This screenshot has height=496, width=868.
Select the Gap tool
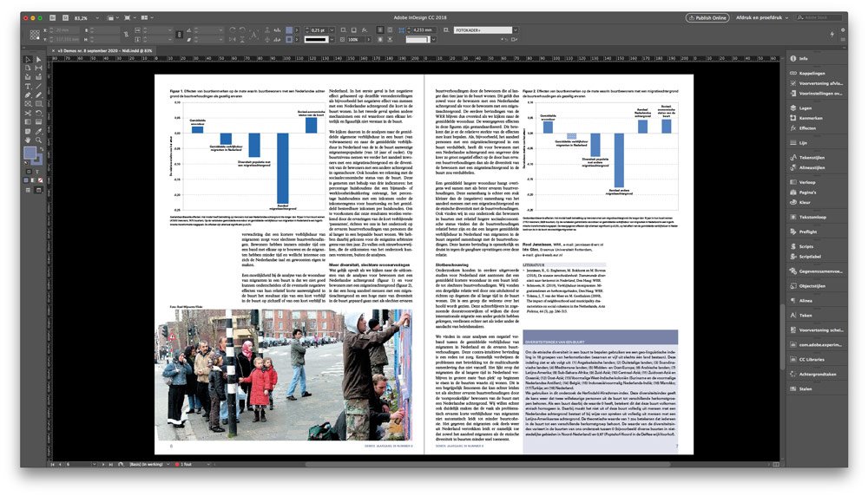point(38,68)
